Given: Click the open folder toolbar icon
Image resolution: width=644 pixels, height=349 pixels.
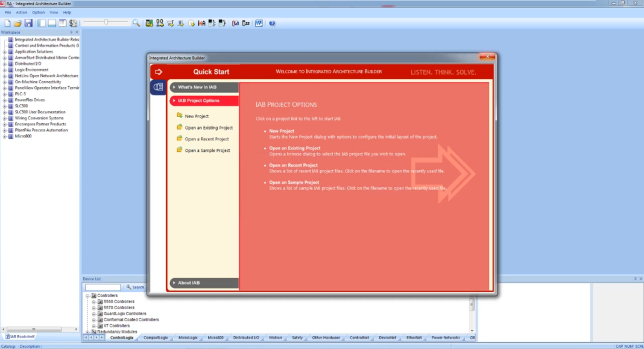Looking at the screenshot, I should coord(17,24).
